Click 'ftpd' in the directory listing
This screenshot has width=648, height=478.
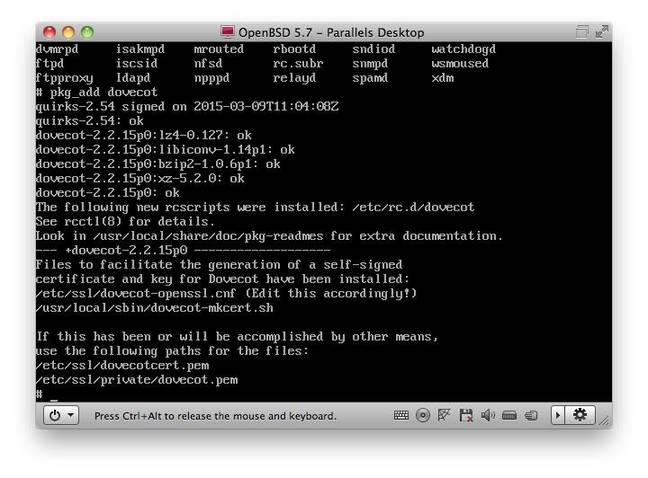tap(50, 64)
